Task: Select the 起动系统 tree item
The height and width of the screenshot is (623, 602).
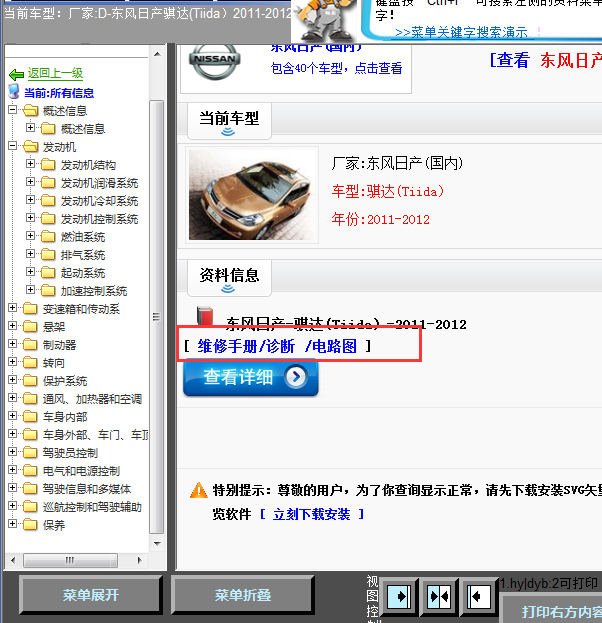Action: click(x=83, y=273)
